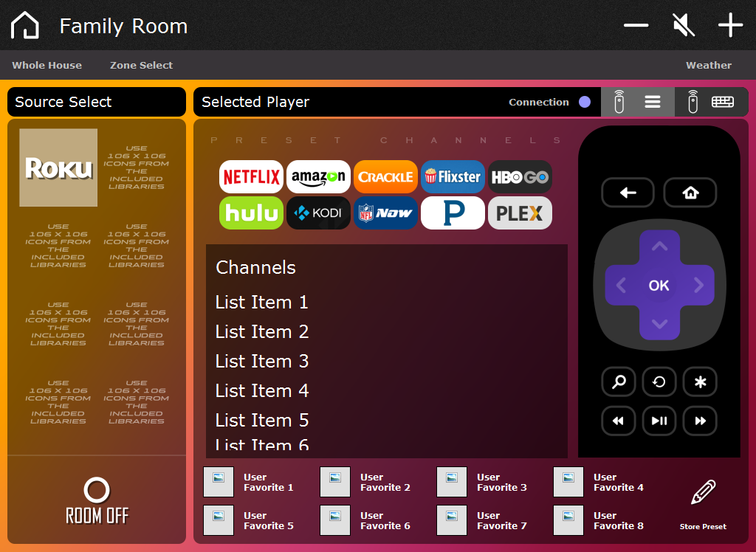Launch the Plex preset channel

point(520,213)
